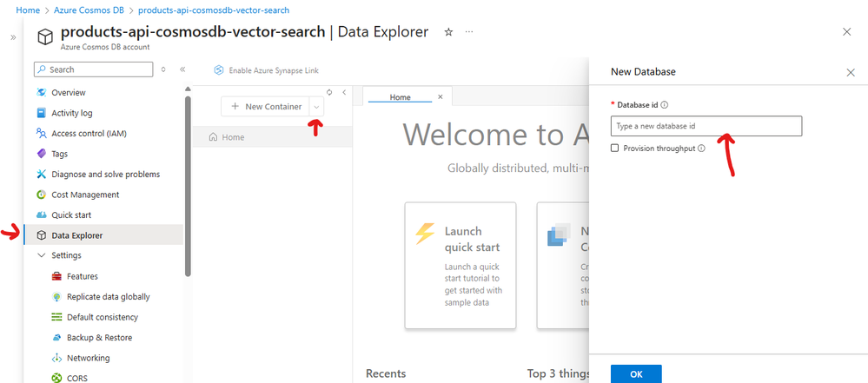Open the New Container dropdown arrow
Viewport: 868px width, 383px height.
pyautogui.click(x=316, y=106)
